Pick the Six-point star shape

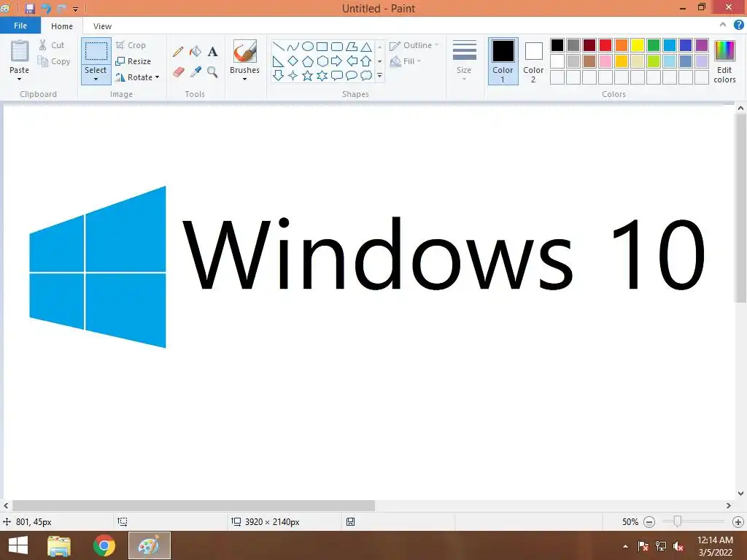pos(322,75)
